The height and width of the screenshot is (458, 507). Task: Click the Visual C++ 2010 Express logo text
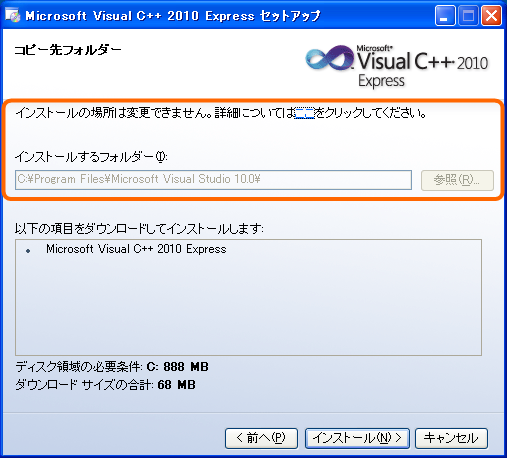[x=423, y=67]
